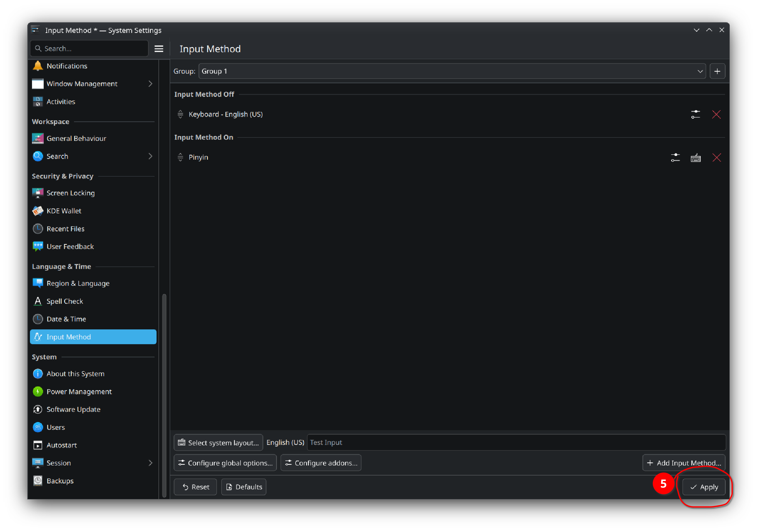Click the Apply button

pos(704,487)
